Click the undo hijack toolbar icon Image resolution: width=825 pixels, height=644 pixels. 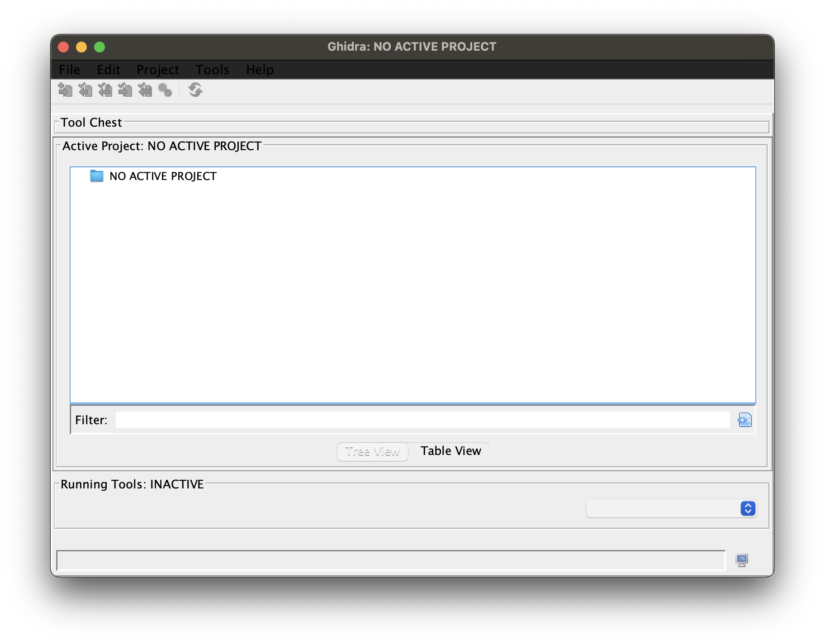[x=145, y=90]
